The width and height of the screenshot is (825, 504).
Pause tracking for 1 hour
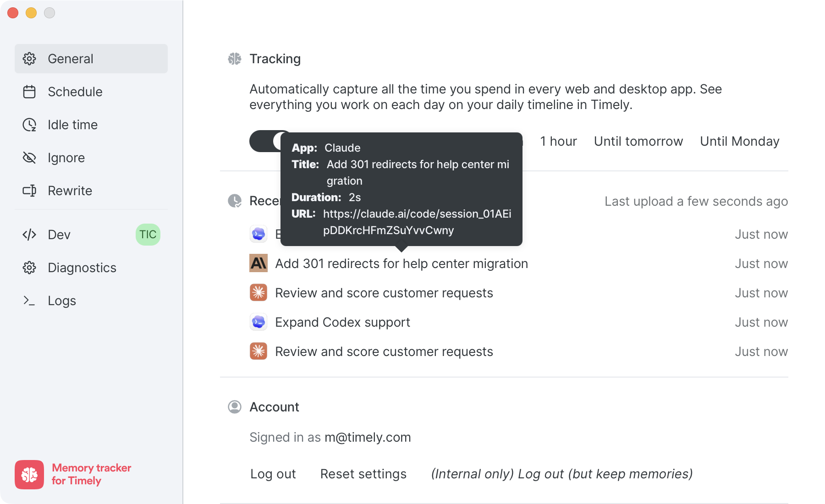558,141
